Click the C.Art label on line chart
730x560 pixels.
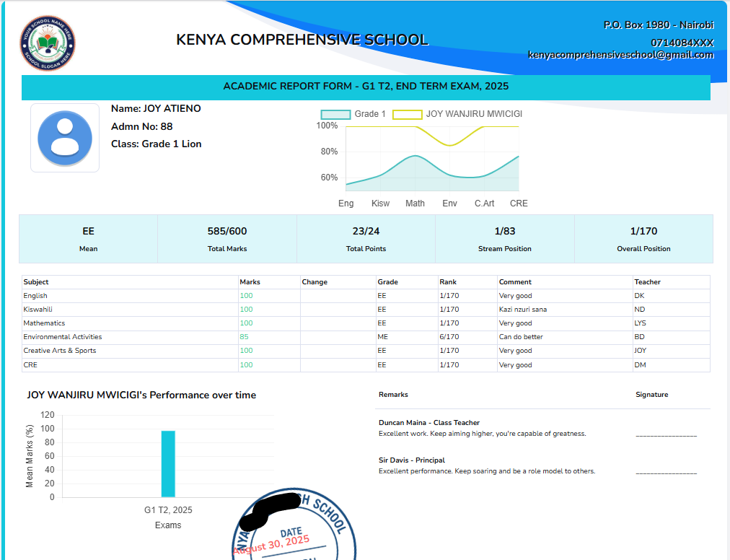click(484, 204)
